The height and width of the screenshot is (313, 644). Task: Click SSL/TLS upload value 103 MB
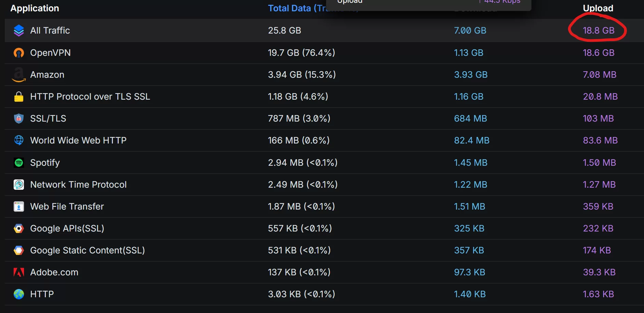598,118
